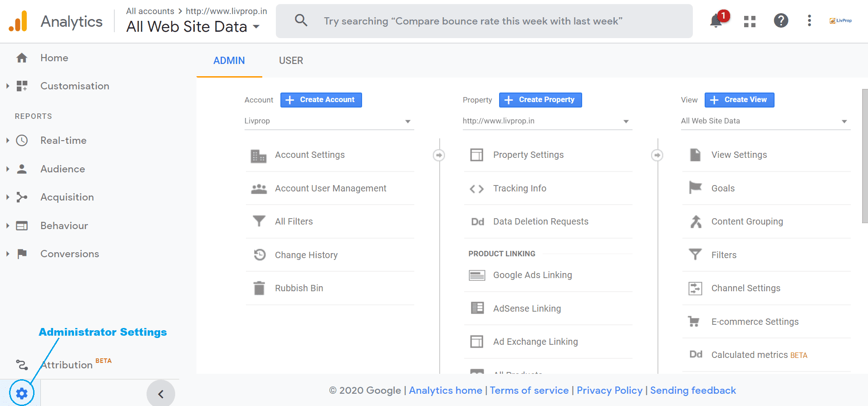Click the Create Property button
The image size is (868, 406).
pyautogui.click(x=540, y=100)
